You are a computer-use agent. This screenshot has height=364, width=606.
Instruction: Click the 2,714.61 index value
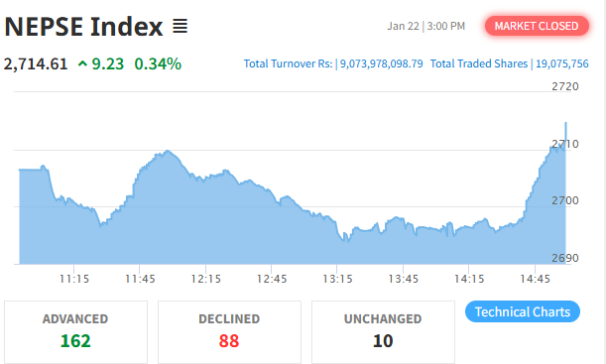(x=36, y=64)
